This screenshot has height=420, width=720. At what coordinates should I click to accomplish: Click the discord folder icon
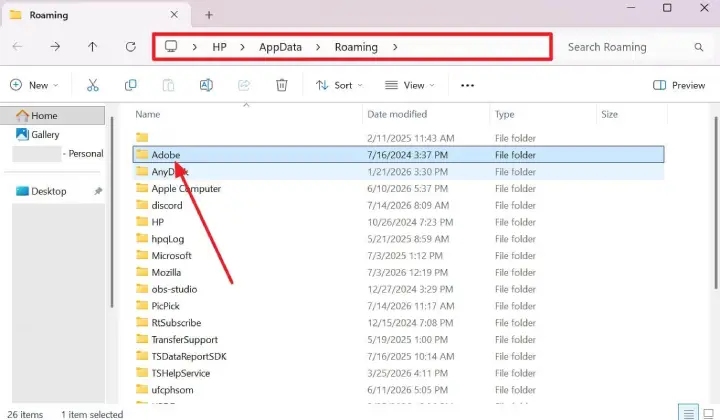pos(142,205)
